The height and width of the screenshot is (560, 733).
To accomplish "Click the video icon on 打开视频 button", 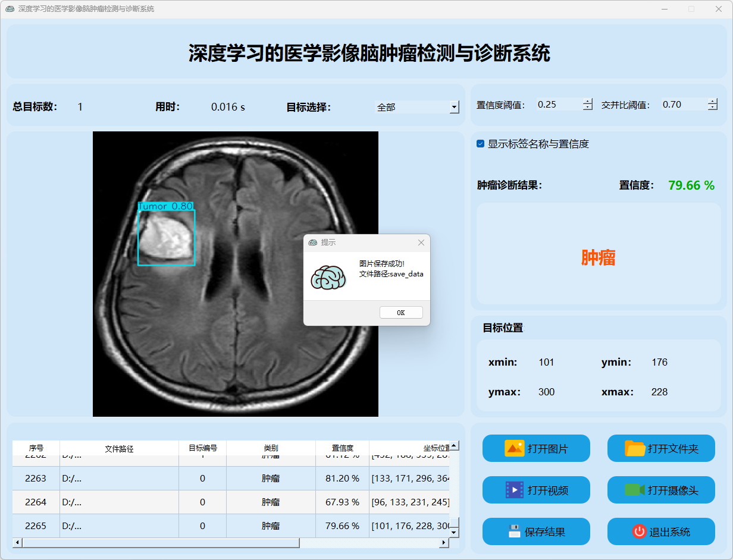I will [x=514, y=490].
